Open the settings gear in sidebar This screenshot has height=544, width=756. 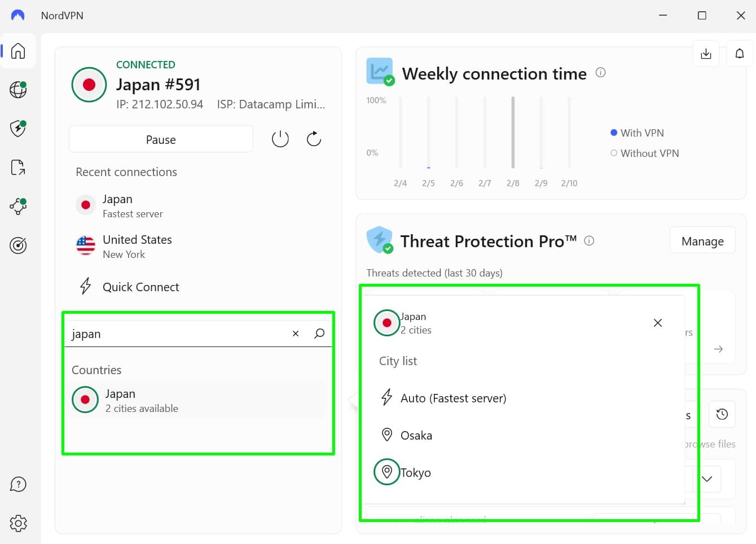click(x=18, y=523)
